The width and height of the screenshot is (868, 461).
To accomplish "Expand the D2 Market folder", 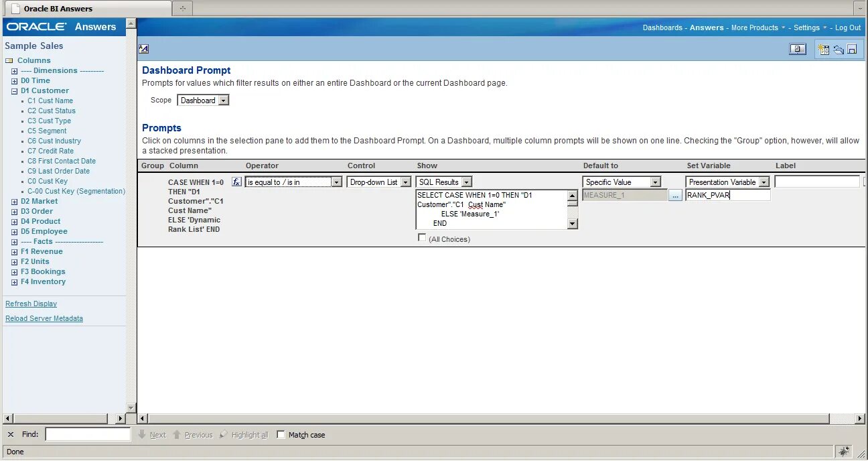I will point(15,201).
